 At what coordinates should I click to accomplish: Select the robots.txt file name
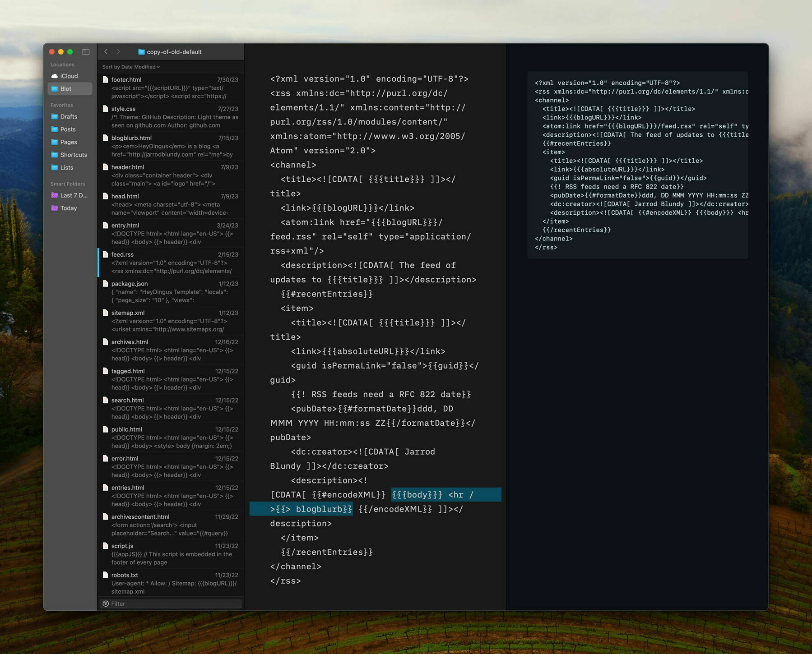click(125, 575)
